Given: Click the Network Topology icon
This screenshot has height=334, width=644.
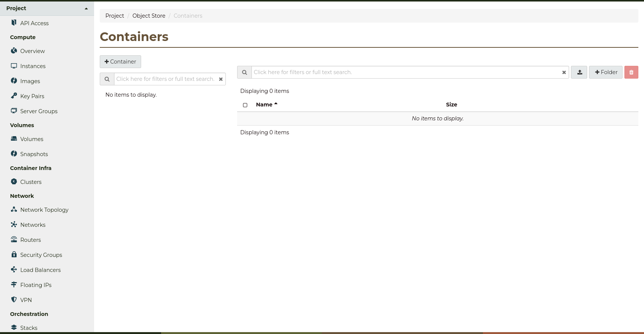Looking at the screenshot, I should [14, 209].
